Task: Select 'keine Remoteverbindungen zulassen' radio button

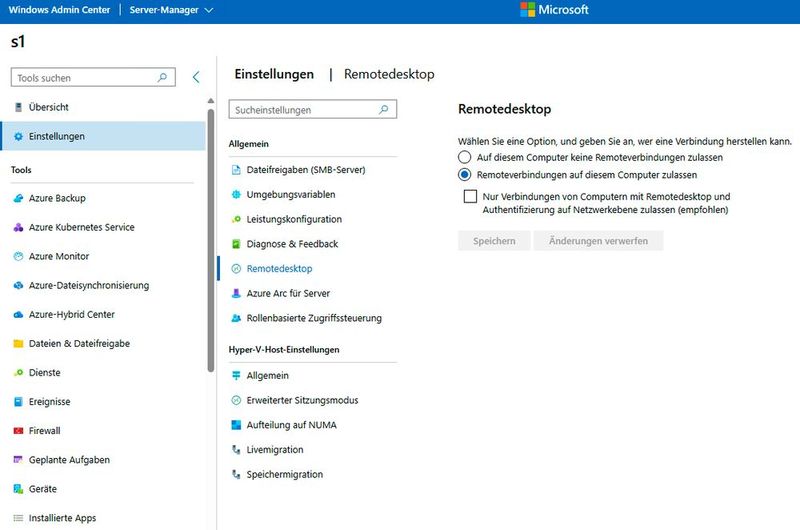Action: pyautogui.click(x=464, y=157)
